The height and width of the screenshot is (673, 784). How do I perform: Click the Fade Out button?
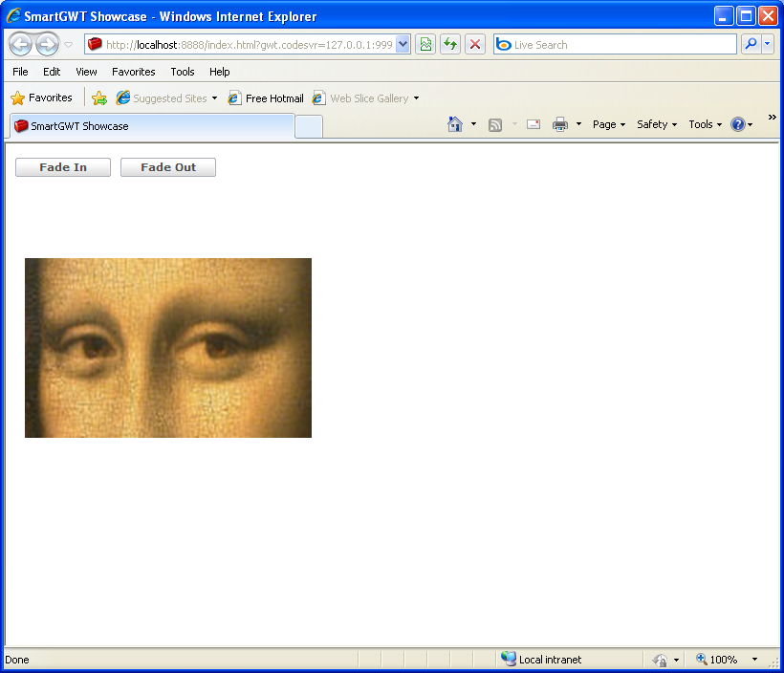click(x=168, y=167)
